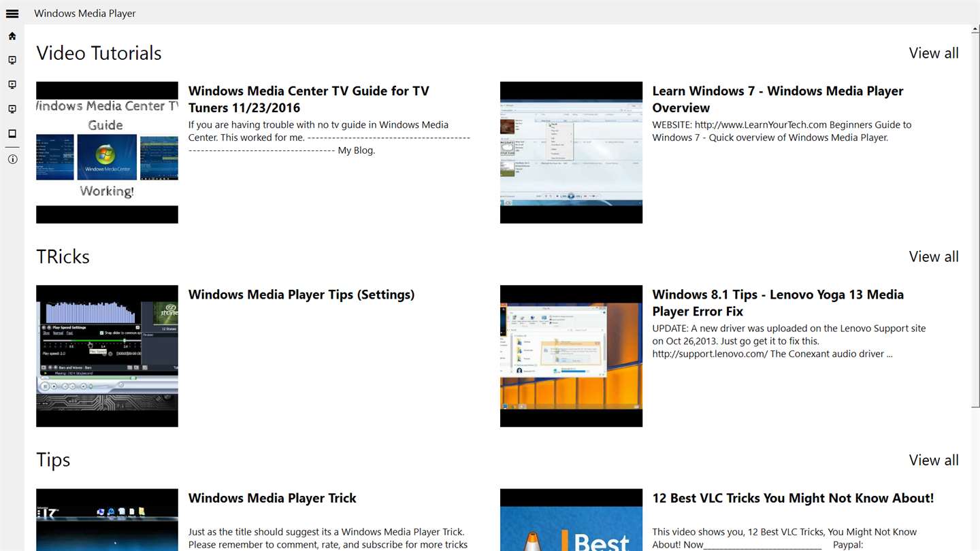Screen dimensions: 980x551
Task: Open 12 Best VLC Tricks title
Action: pyautogui.click(x=793, y=498)
